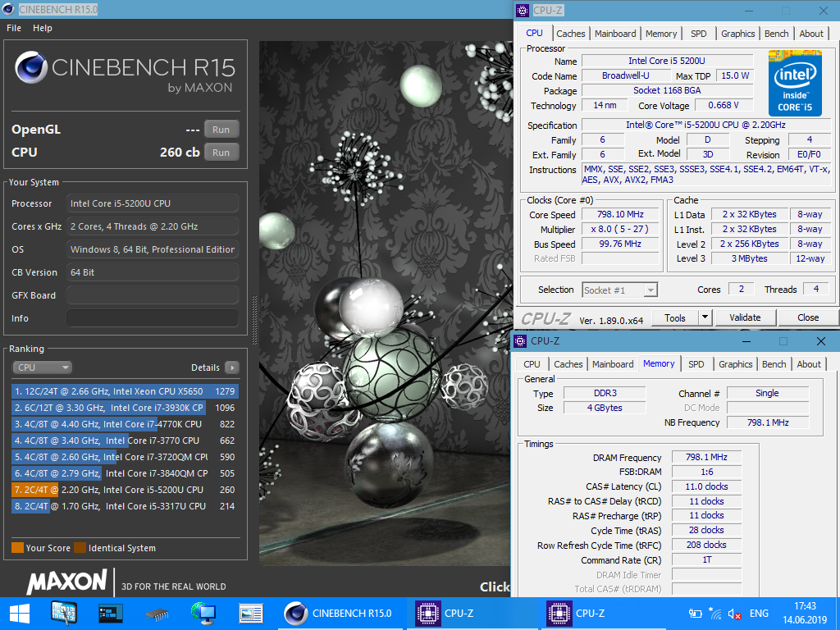Click the Close button in upper CPU-Z
The image size is (840, 630).
tap(808, 317)
